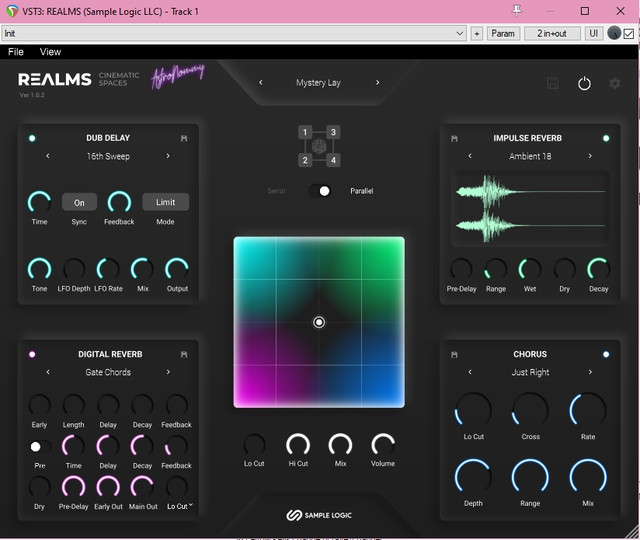Click the dice randomize icon in routing grid
Image resolution: width=640 pixels, height=540 pixels.
(x=319, y=146)
